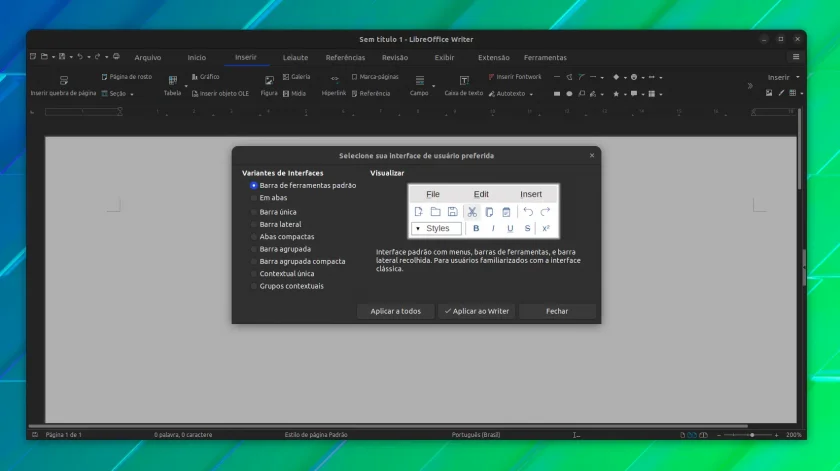Insert a Gráfico chart
The width and height of the screenshot is (840, 471).
205,77
